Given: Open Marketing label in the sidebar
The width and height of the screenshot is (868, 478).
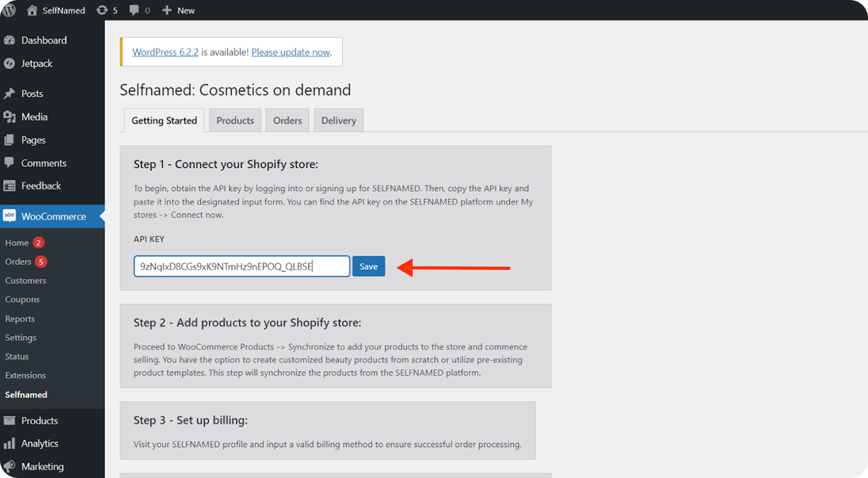Looking at the screenshot, I should (42, 467).
